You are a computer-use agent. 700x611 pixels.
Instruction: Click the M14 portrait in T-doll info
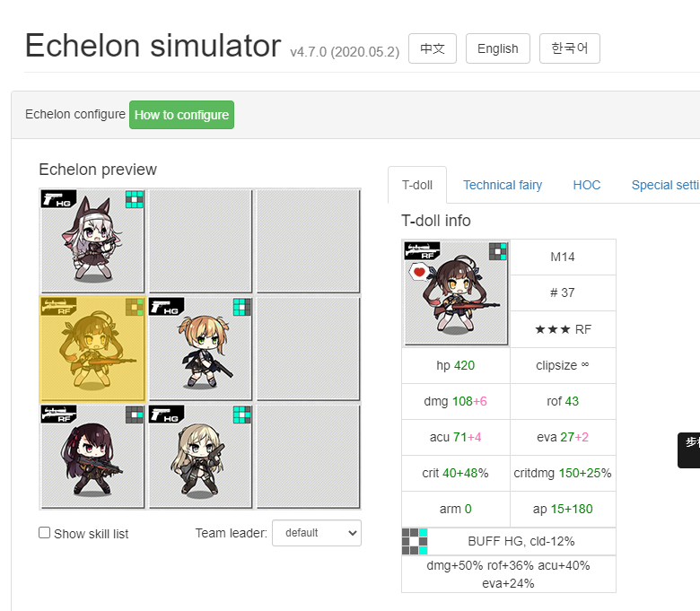(x=456, y=293)
